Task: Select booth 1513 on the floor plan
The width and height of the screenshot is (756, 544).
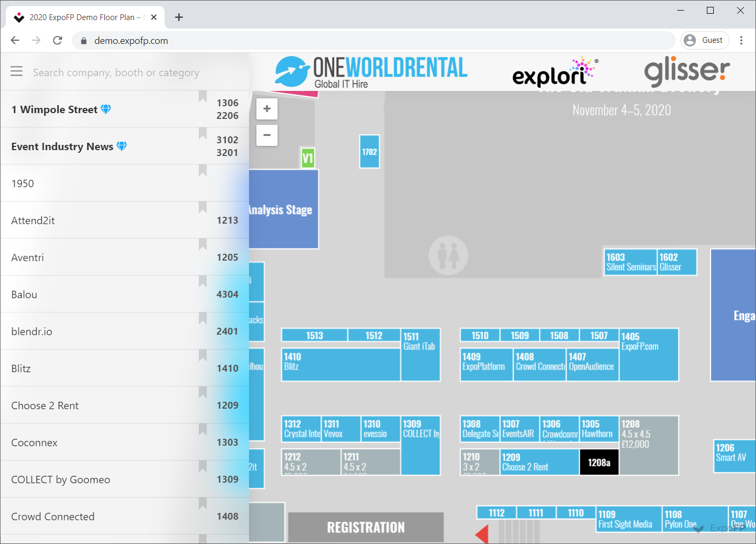Action: coord(315,335)
